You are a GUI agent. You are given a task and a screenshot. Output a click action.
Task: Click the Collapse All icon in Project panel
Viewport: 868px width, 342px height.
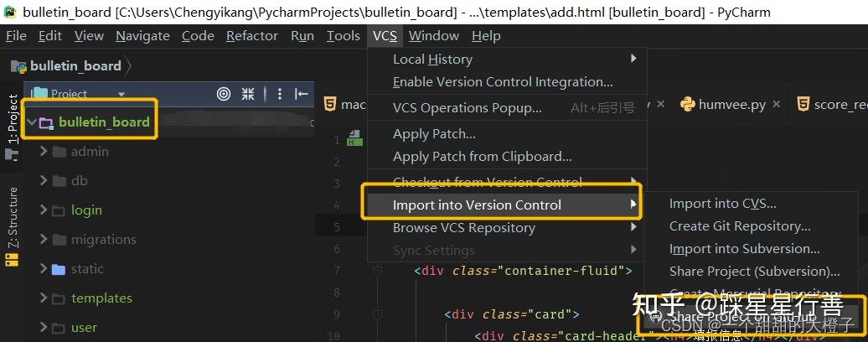(x=248, y=94)
